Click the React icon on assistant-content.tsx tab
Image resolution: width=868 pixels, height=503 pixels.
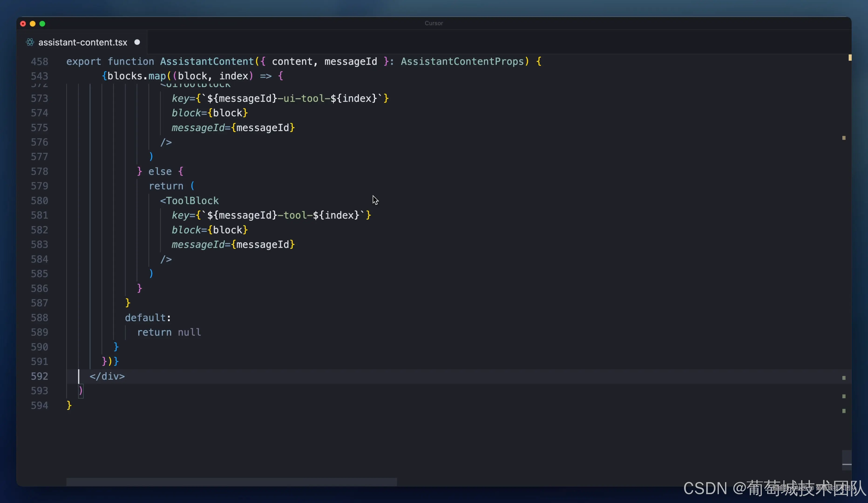tap(30, 42)
